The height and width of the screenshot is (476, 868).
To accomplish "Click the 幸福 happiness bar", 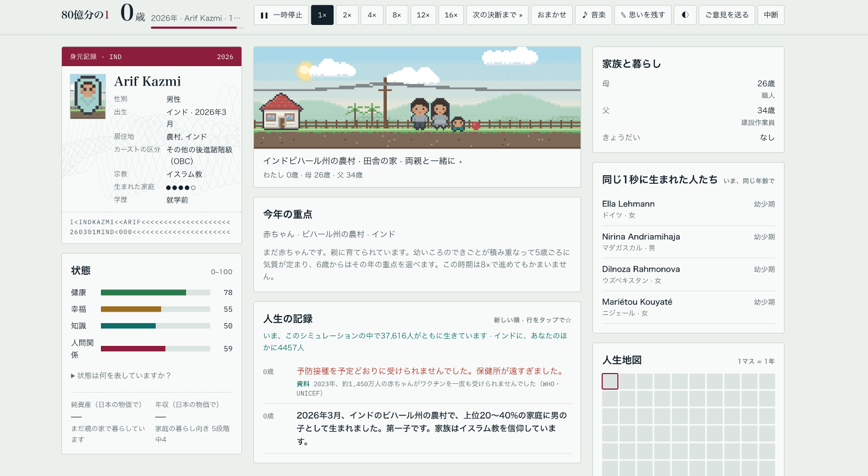I will (x=156, y=309).
